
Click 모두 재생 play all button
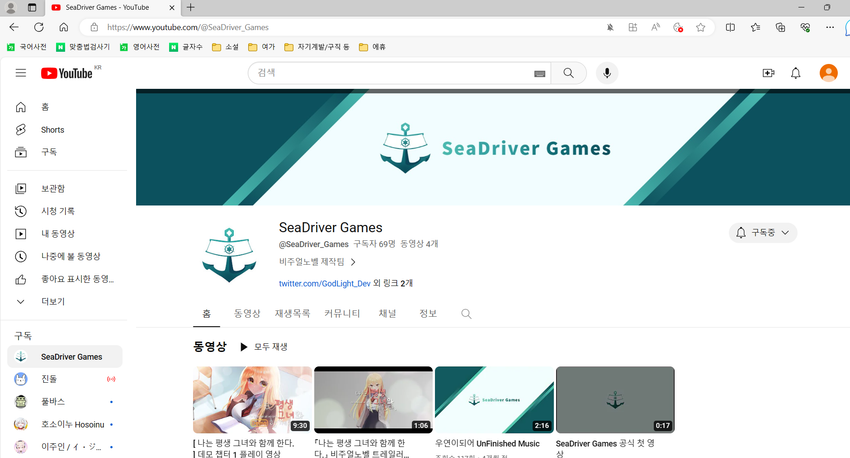point(264,346)
